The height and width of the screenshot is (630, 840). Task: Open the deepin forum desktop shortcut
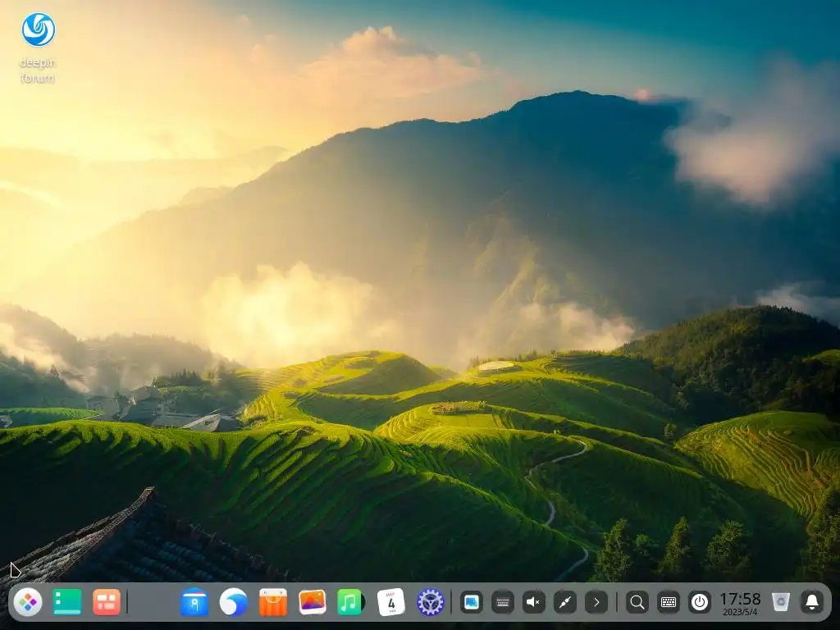[x=38, y=47]
